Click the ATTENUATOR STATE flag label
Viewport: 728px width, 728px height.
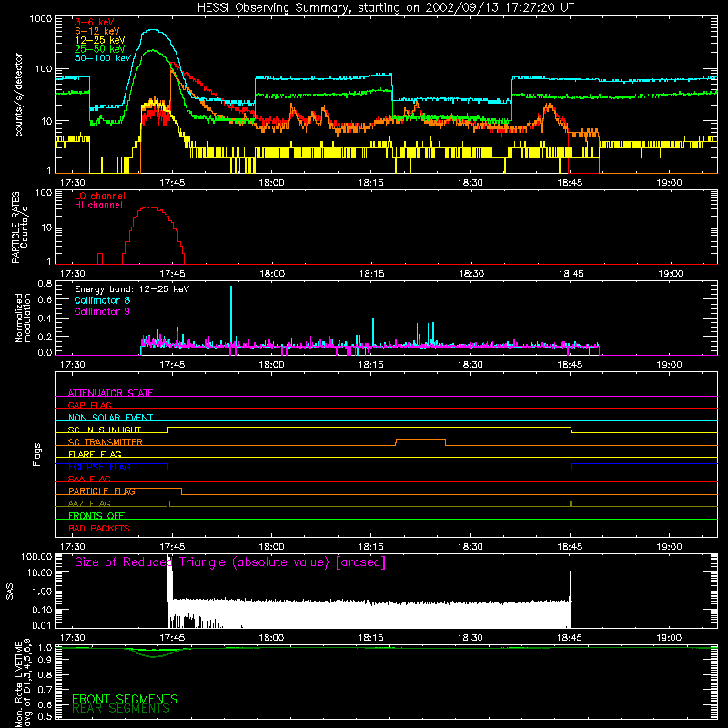click(x=110, y=393)
